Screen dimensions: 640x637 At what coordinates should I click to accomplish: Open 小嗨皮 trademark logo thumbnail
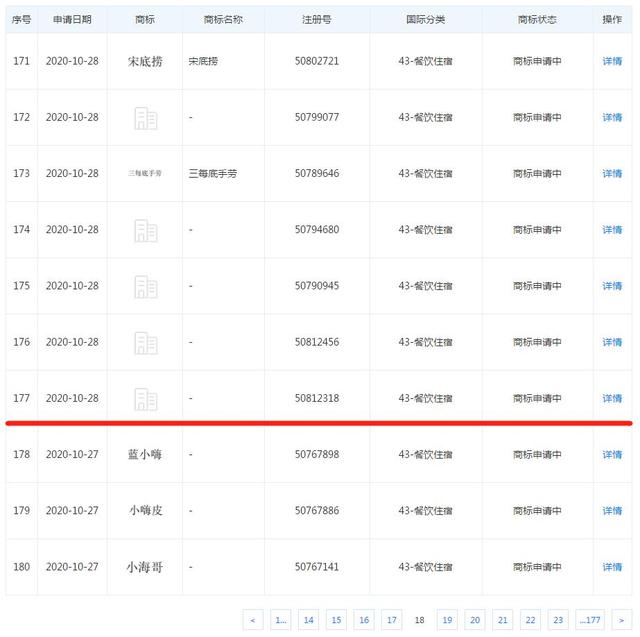click(x=145, y=510)
